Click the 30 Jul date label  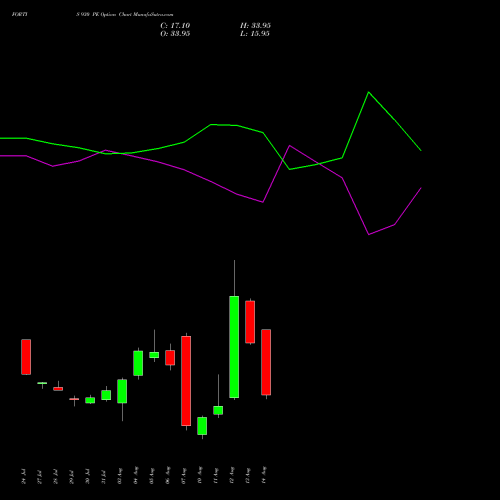coord(87,476)
